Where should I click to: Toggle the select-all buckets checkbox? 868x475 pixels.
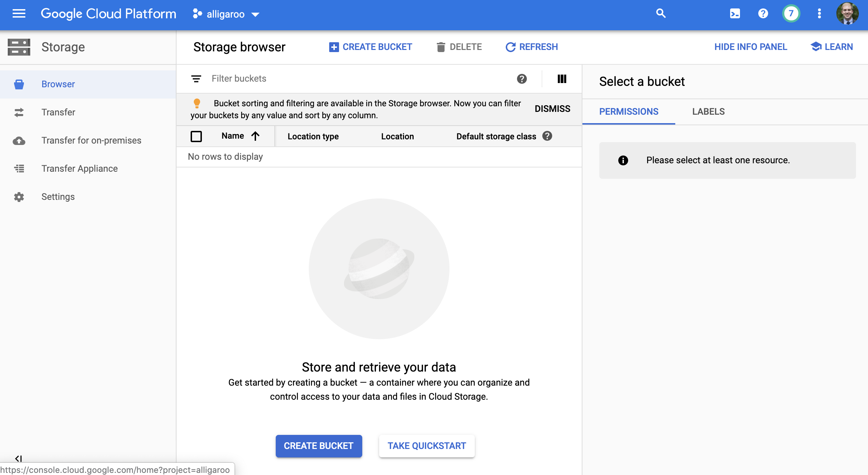[196, 136]
